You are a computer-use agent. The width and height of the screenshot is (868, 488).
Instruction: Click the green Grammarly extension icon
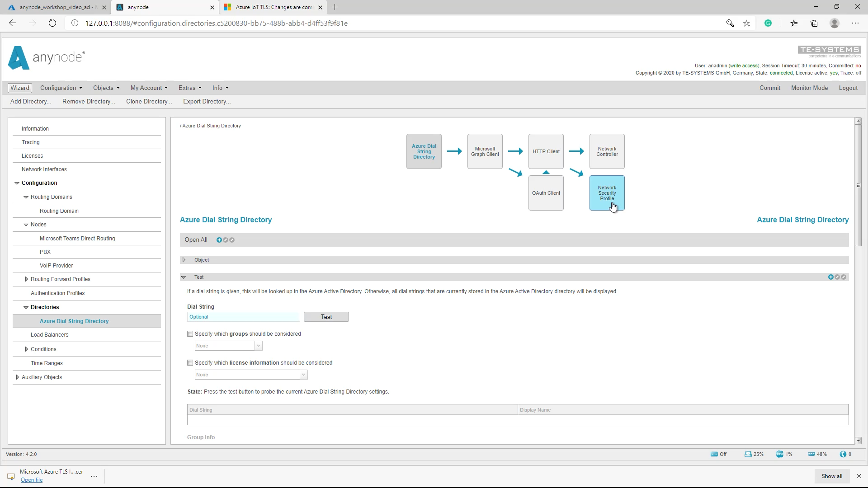pyautogui.click(x=768, y=23)
